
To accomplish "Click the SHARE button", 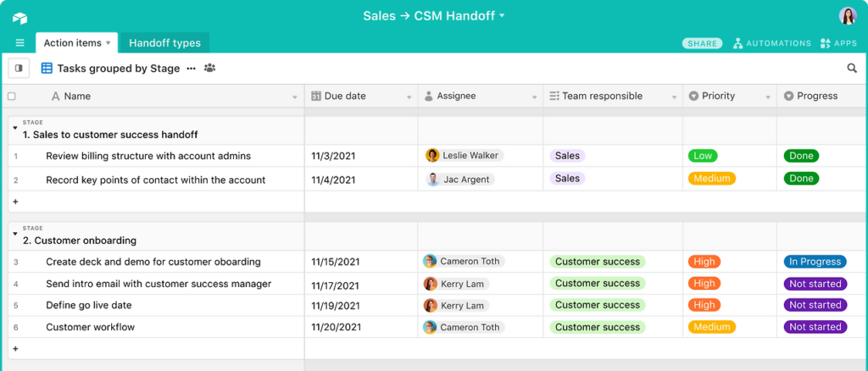I will coord(702,43).
